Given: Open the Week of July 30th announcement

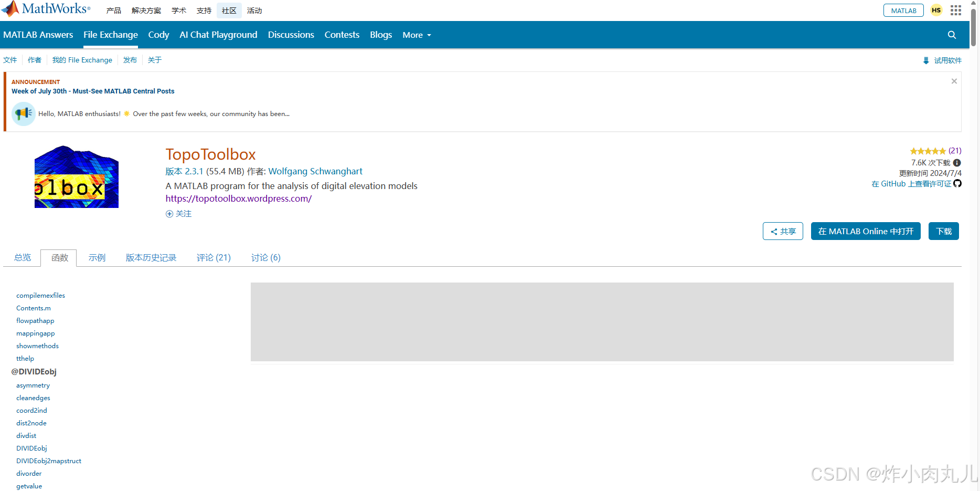Looking at the screenshot, I should [x=93, y=91].
